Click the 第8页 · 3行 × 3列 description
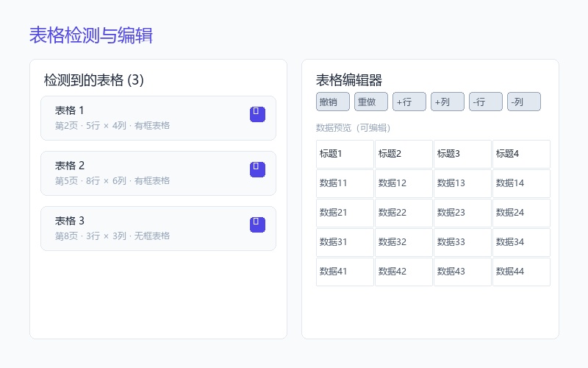 (112, 236)
